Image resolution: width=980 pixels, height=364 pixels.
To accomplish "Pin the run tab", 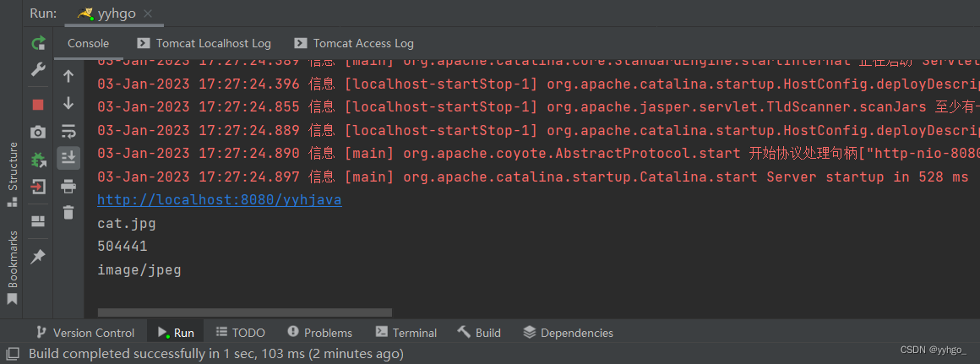I will tap(38, 256).
